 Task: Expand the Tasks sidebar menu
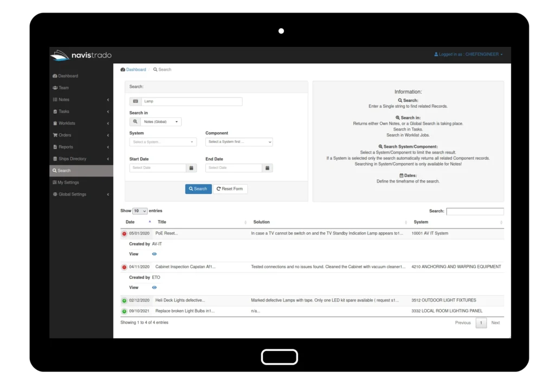coord(81,112)
